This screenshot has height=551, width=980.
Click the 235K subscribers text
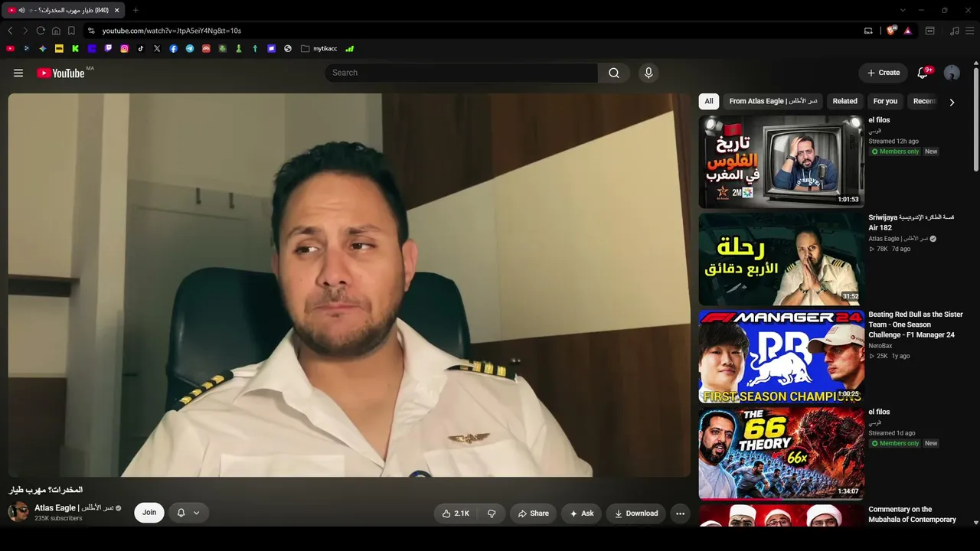[58, 519]
